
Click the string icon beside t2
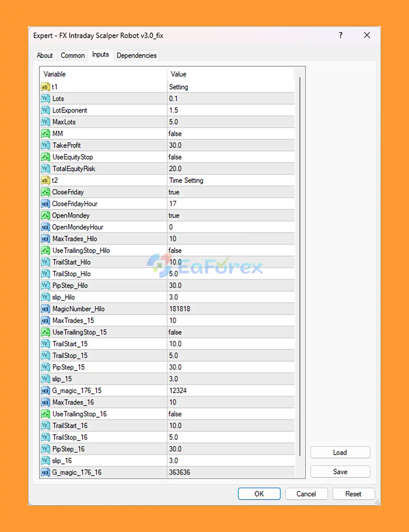point(45,180)
